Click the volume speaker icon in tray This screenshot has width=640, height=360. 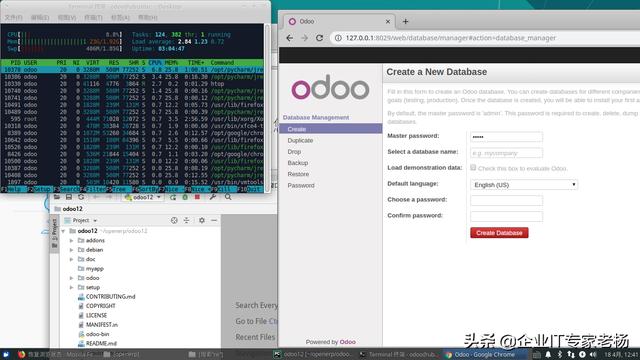tap(593, 355)
